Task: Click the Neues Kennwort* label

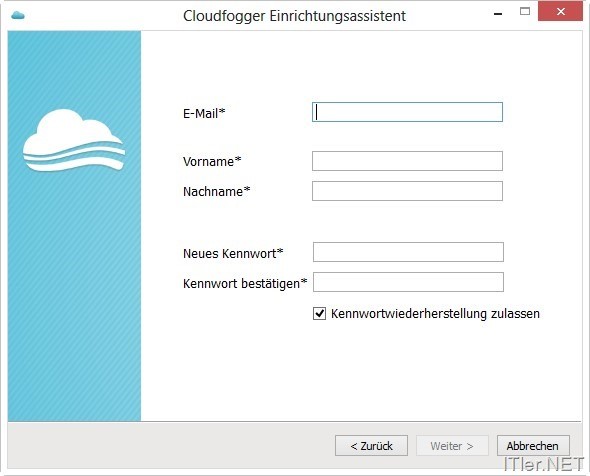Action: pyautogui.click(x=233, y=253)
